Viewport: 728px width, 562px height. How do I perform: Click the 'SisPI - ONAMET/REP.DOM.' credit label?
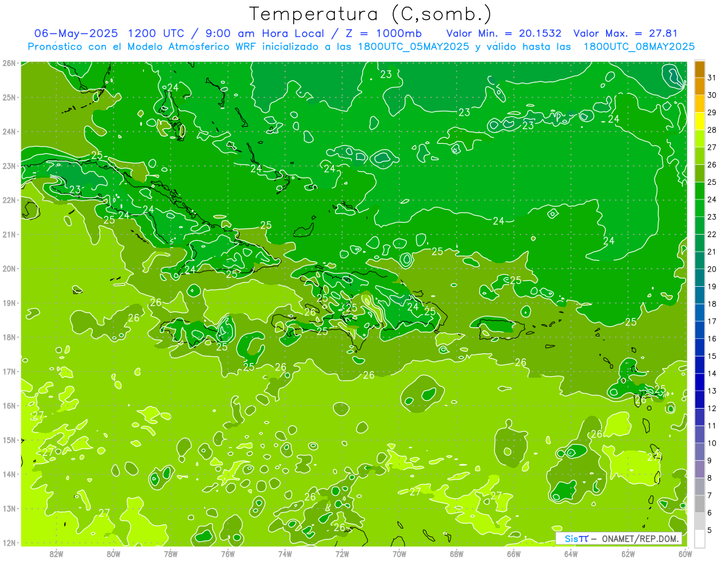pos(619,538)
